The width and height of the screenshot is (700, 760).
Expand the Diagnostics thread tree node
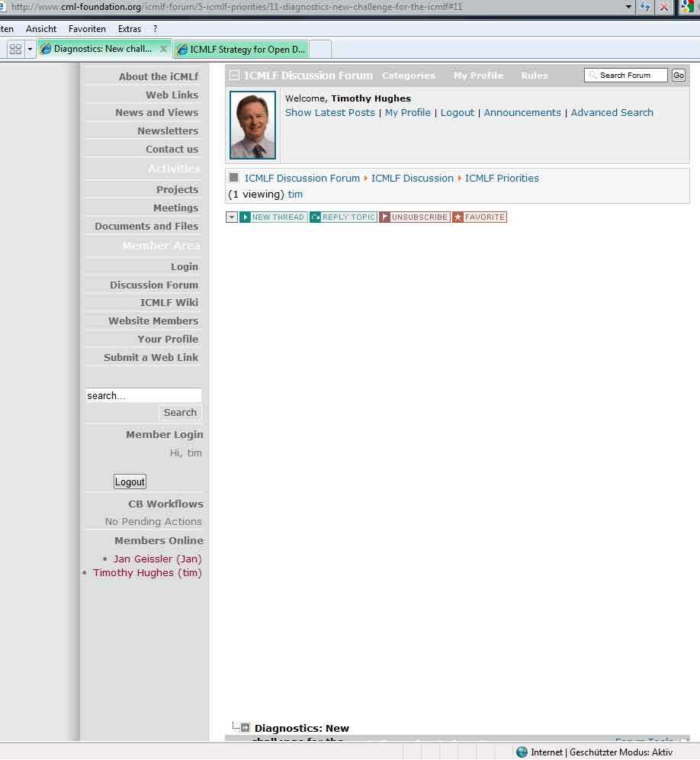click(245, 727)
